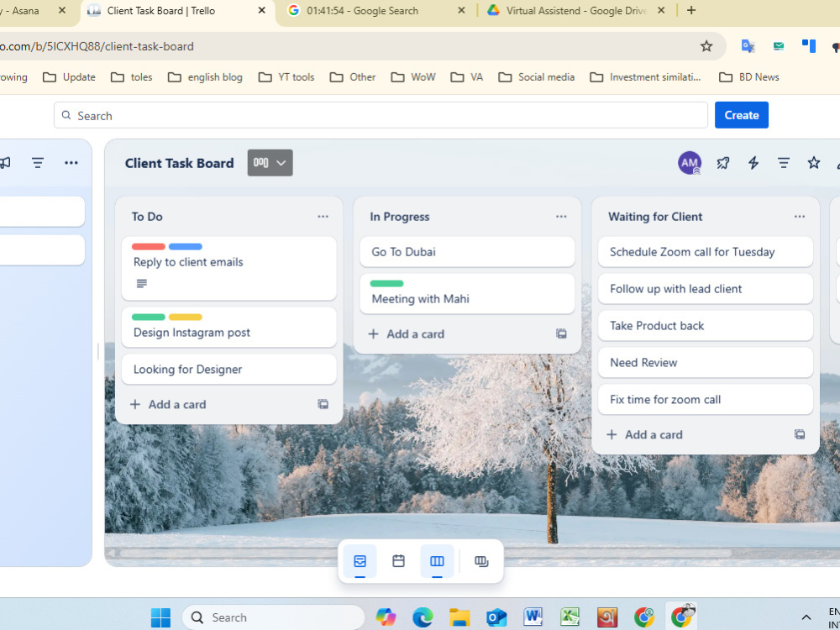Click the AM member avatar
The width and height of the screenshot is (840, 630).
690,163
